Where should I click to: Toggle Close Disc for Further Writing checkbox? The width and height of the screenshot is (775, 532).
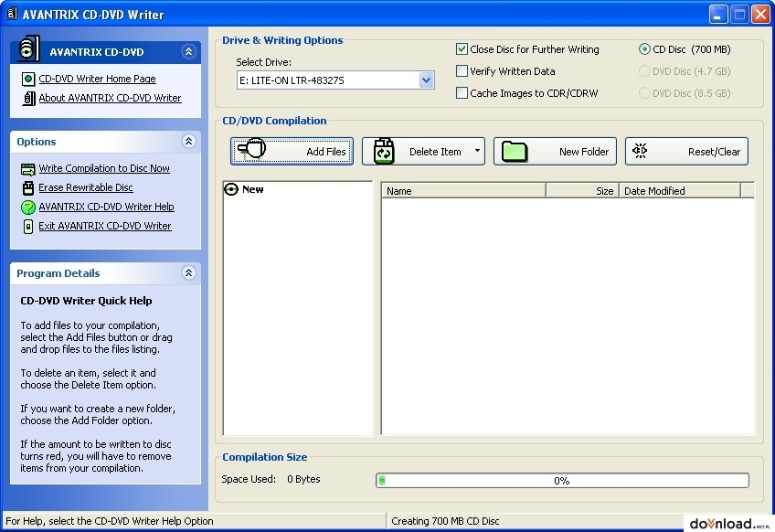[x=462, y=49]
